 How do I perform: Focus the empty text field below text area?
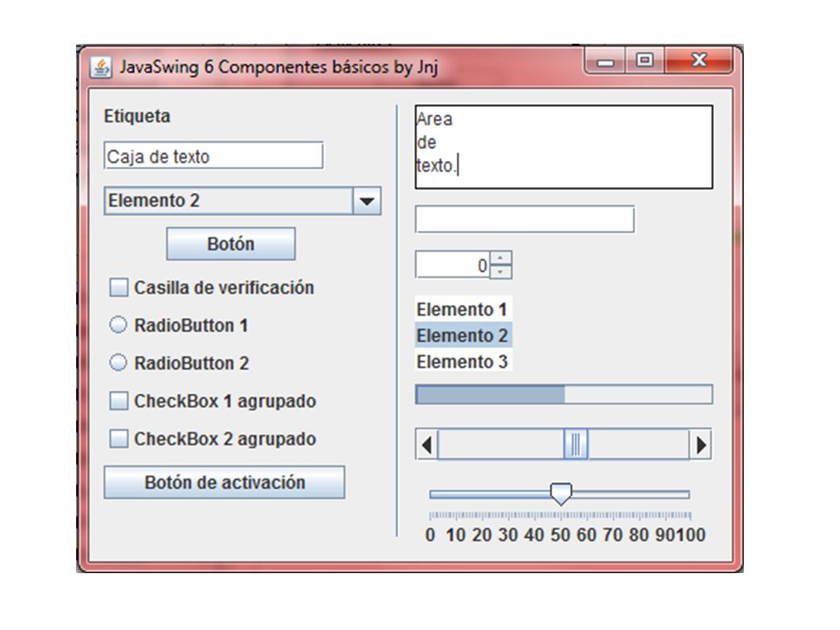525,219
